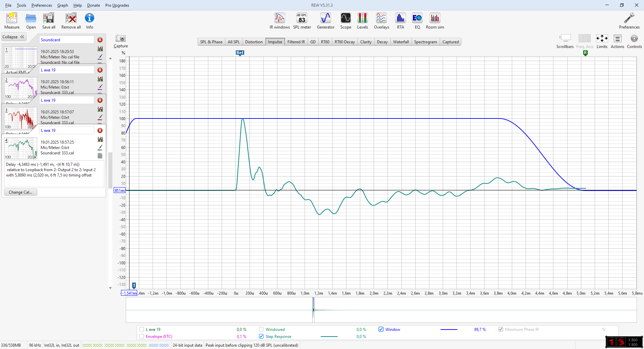Toggle the Minimum Phase IR checkbox
644x349 pixels.
(501, 330)
